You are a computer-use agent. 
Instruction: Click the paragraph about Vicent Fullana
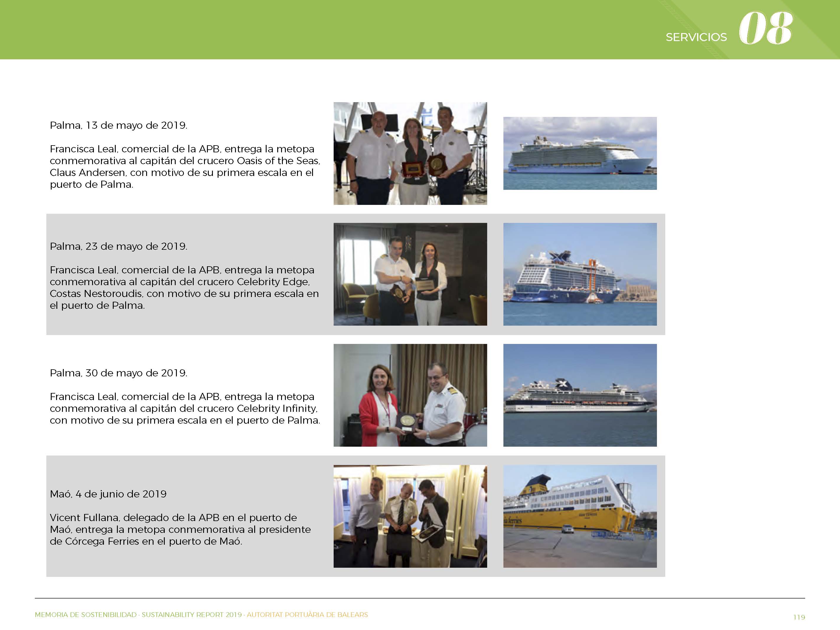click(180, 530)
